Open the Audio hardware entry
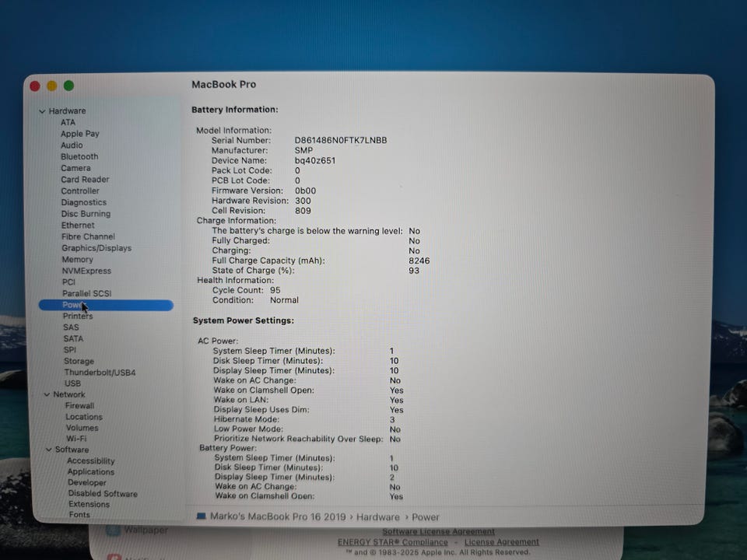747x560 pixels. click(72, 145)
